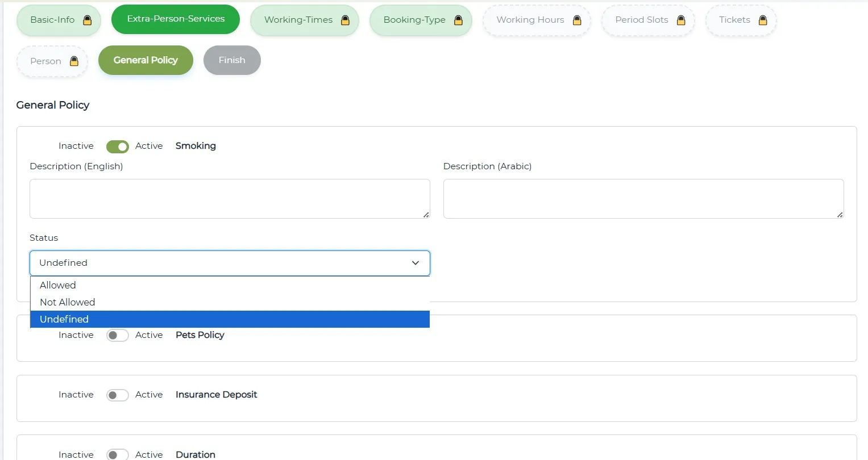Screen dimensions: 868x460
Task: Activate the Duration policy toggle
Action: coord(118,454)
